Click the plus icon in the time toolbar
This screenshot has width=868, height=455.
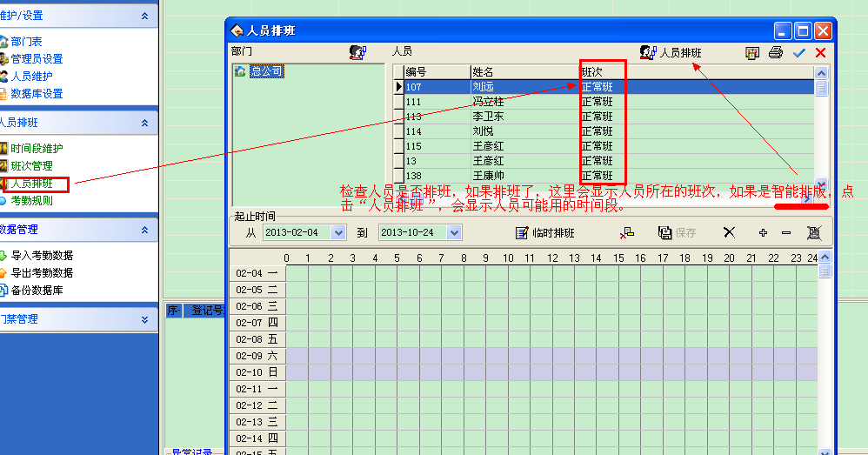(x=763, y=233)
